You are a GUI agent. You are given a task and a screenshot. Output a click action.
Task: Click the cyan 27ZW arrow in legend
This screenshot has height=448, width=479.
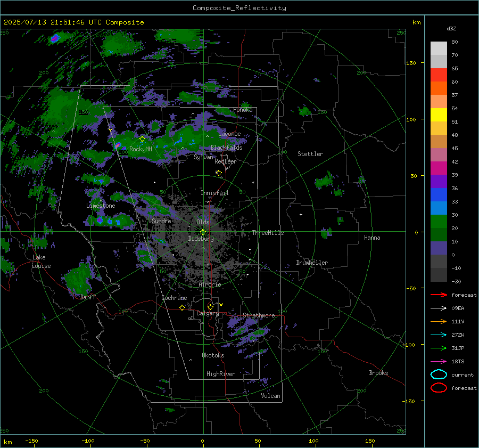439,335
